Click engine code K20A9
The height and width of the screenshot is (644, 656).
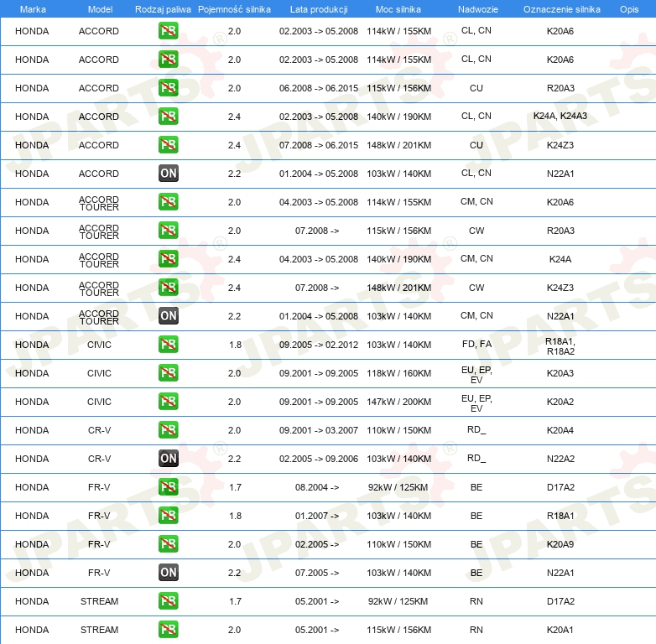coord(560,544)
